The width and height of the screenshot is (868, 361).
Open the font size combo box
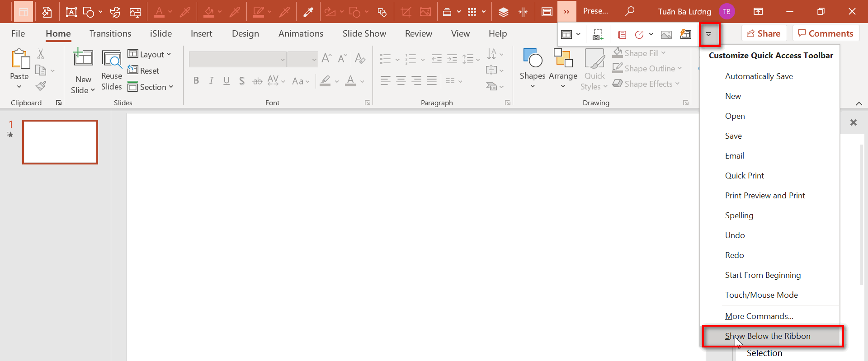[303, 59]
